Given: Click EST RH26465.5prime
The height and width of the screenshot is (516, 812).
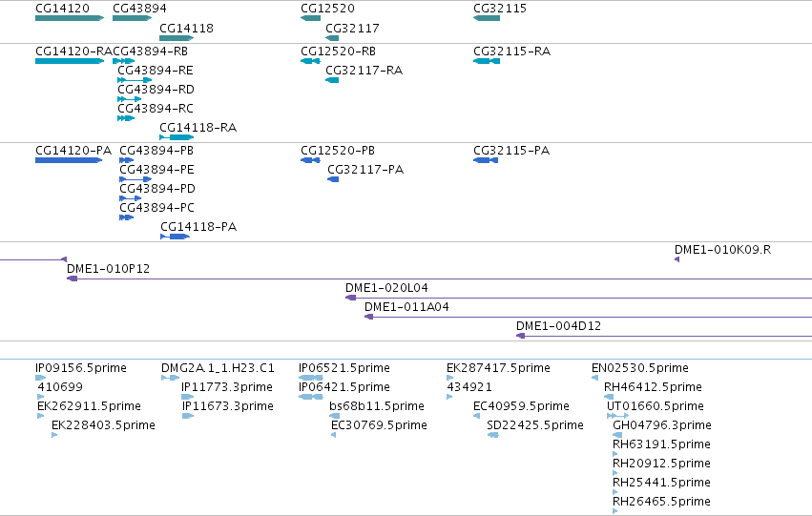Looking at the screenshot, I should point(615,511).
